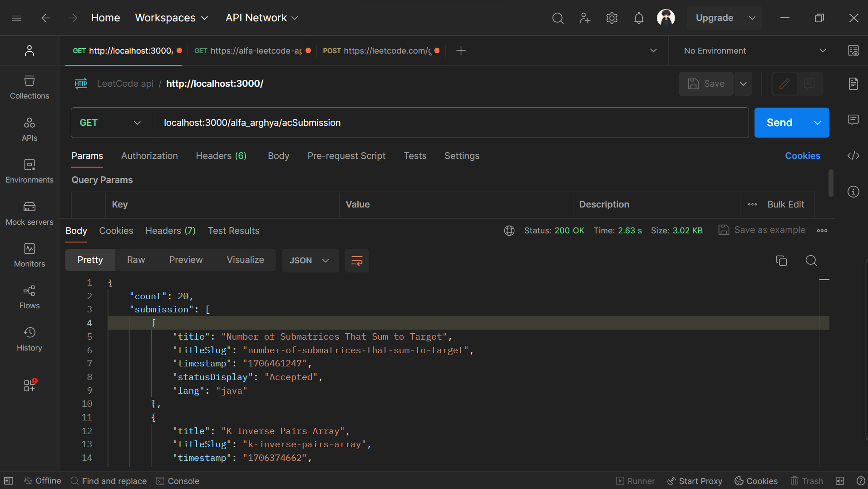Search within the response body
Image resolution: width=868 pixels, height=489 pixels.
click(x=811, y=261)
